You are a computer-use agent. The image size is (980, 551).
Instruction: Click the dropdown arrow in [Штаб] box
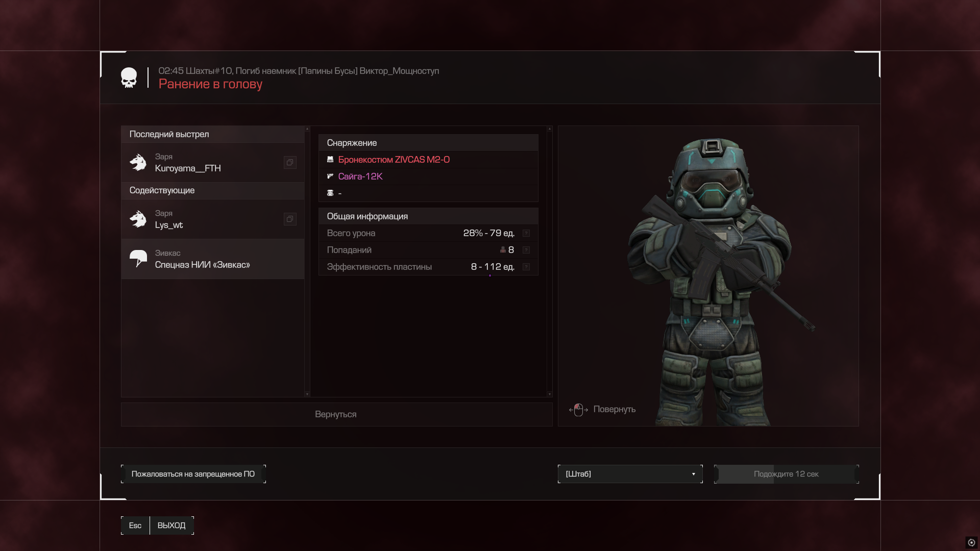(x=693, y=474)
